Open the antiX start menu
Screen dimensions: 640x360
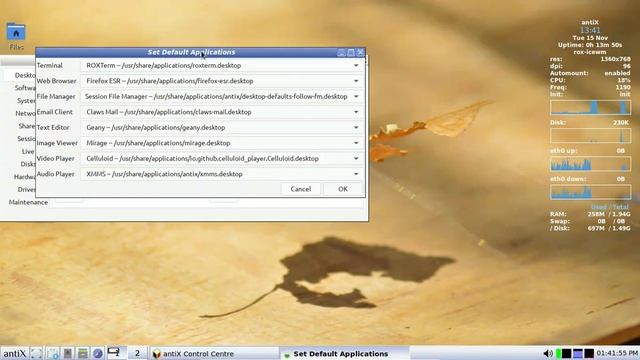pyautogui.click(x=14, y=353)
